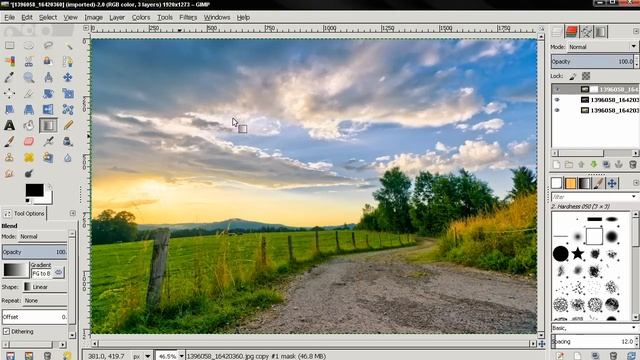This screenshot has height=360, width=640.
Task: Select the Scissors Select tool
Action: point(29,61)
